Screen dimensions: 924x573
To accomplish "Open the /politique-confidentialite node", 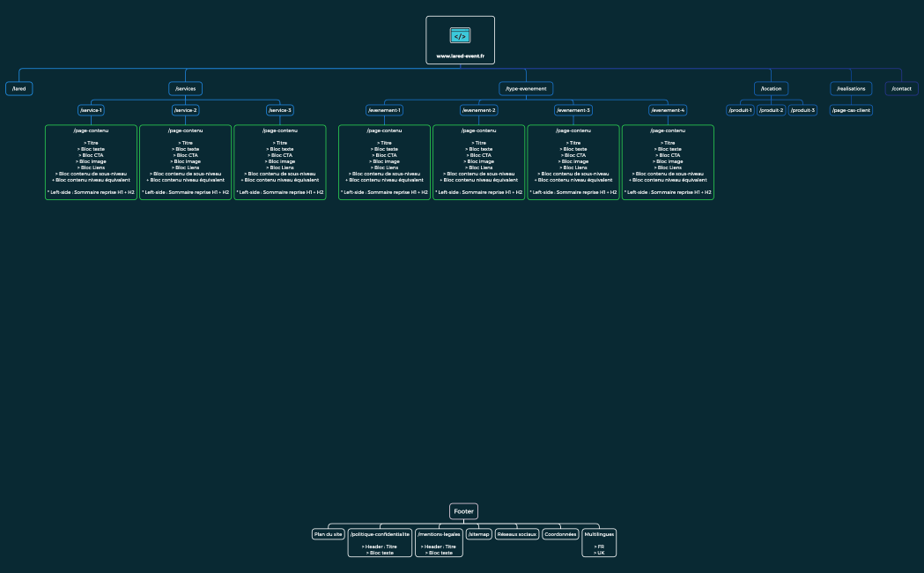I will point(379,533).
